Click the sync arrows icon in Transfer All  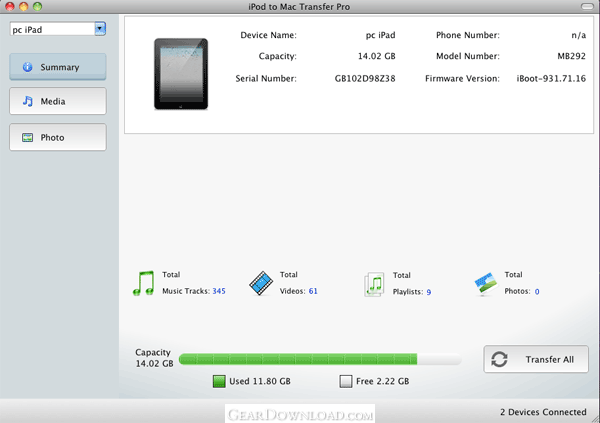point(499,359)
